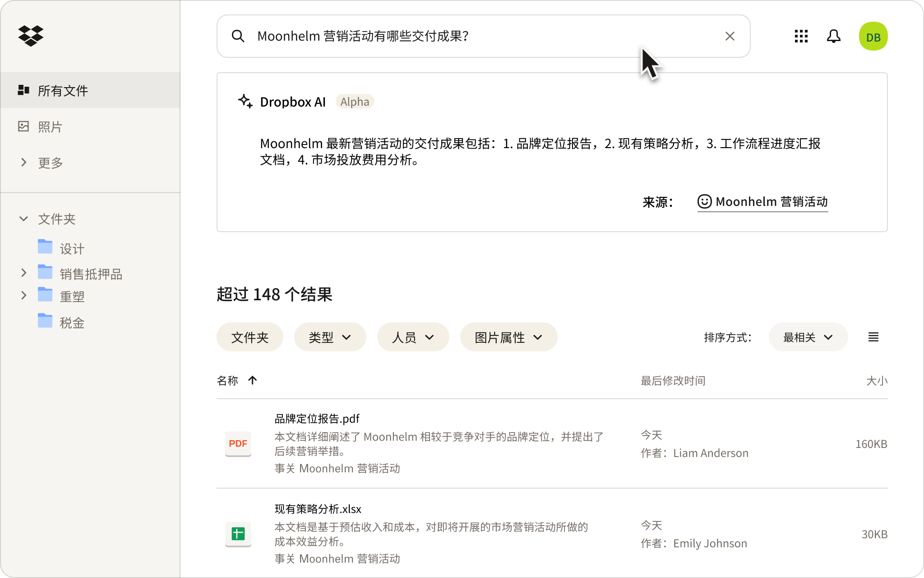Open notifications bell
The image size is (924, 578).
pyautogui.click(x=833, y=36)
